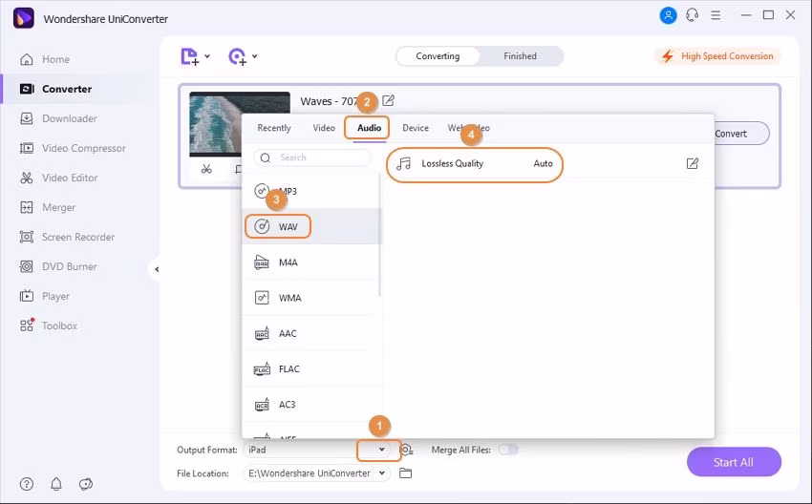Open the help question mark icon
The image size is (812, 504).
pos(27,484)
